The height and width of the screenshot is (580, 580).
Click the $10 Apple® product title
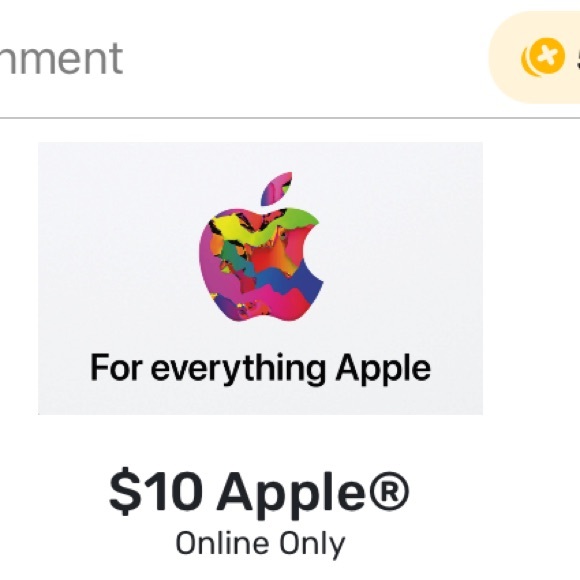(x=259, y=492)
